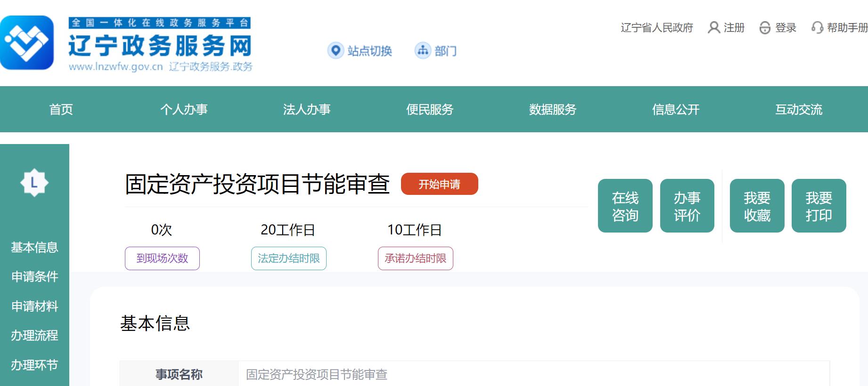Print the page using 我要打印
Image resolution: width=868 pixels, height=386 pixels.
(819, 206)
